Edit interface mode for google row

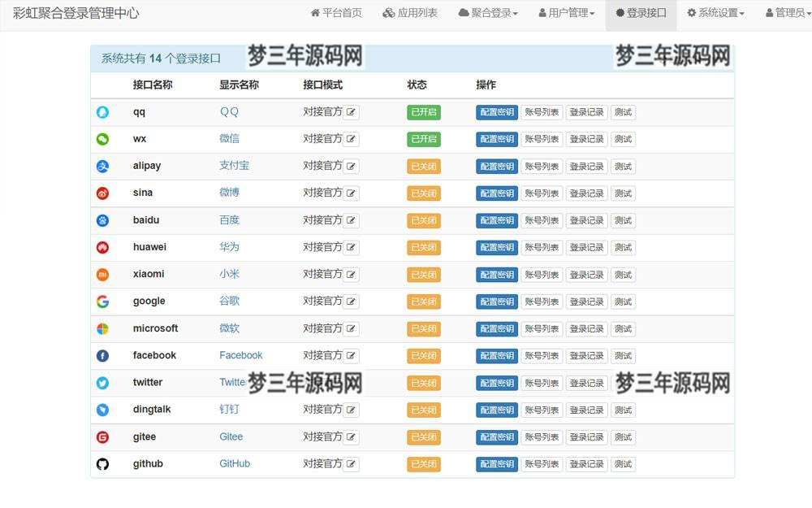[x=351, y=302]
